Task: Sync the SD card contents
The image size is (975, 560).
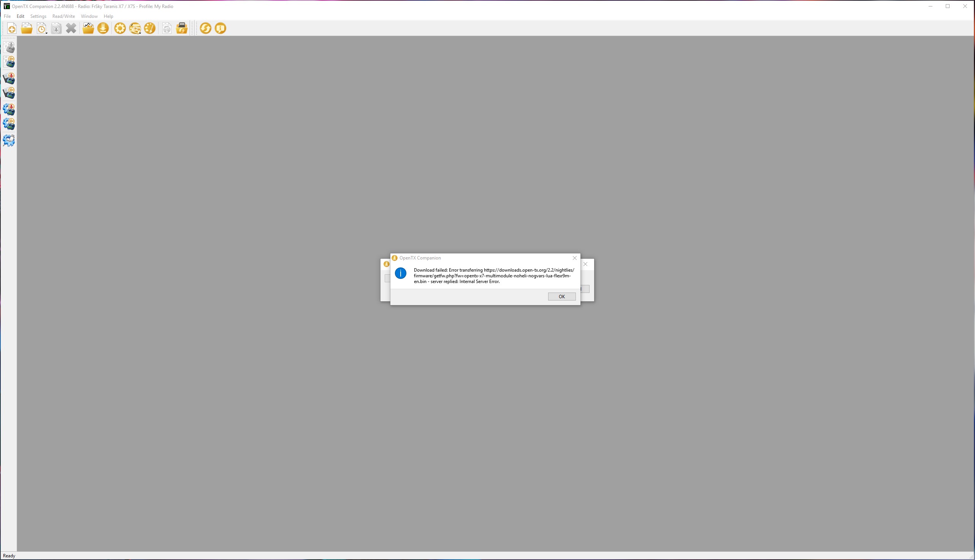Action: (x=181, y=28)
